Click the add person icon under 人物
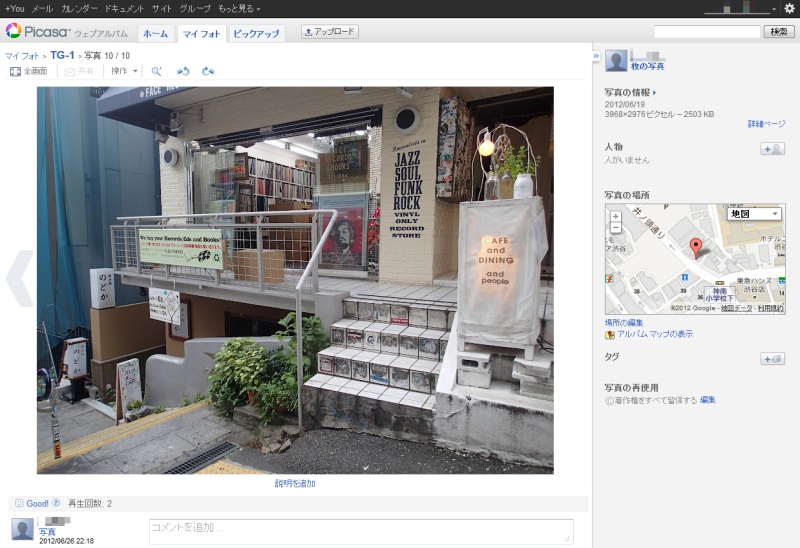 (x=772, y=148)
